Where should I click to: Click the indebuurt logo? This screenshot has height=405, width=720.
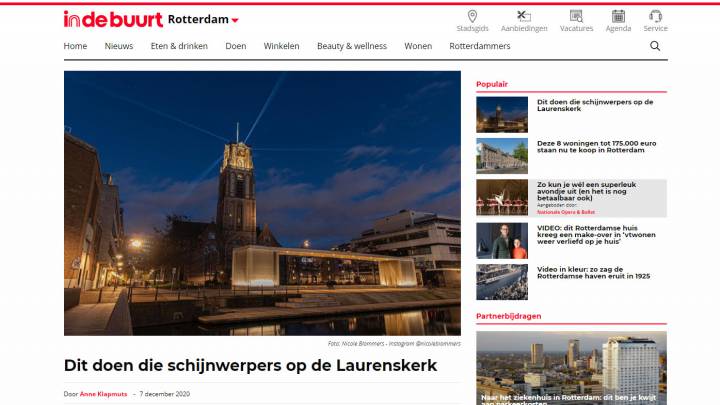[113, 19]
